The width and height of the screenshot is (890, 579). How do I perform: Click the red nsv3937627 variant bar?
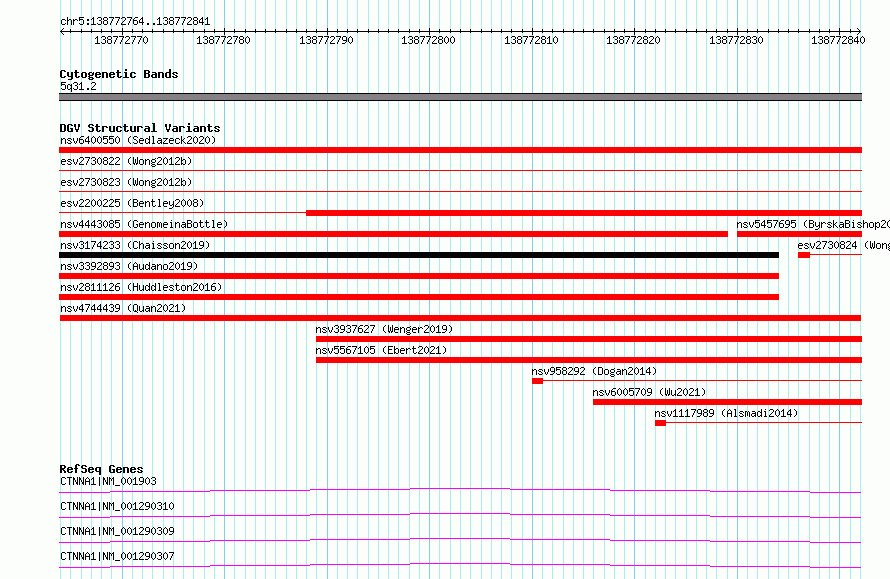pos(589,339)
